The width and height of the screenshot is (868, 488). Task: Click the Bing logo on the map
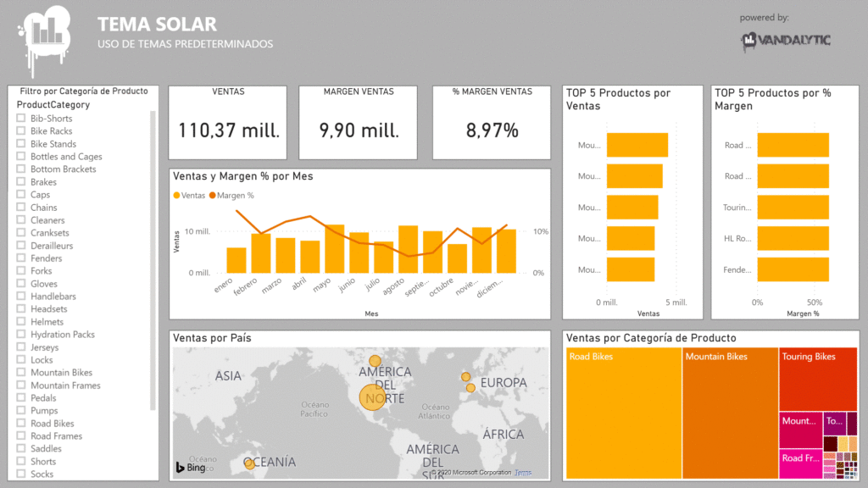(x=191, y=468)
